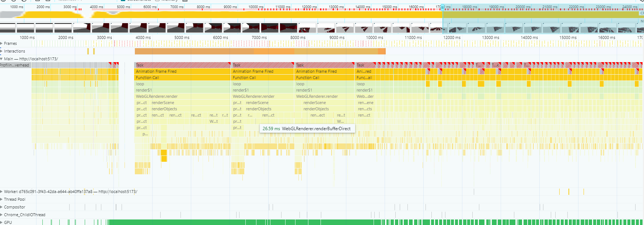644x225 pixels.
Task: Select Function Call in the 8100 ms Task
Action: pos(325,78)
